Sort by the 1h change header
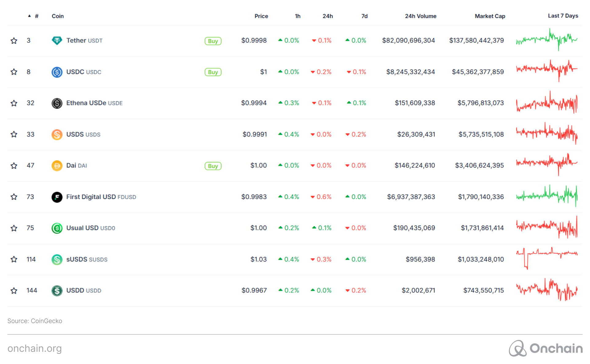This screenshot has width=590, height=364. [297, 16]
